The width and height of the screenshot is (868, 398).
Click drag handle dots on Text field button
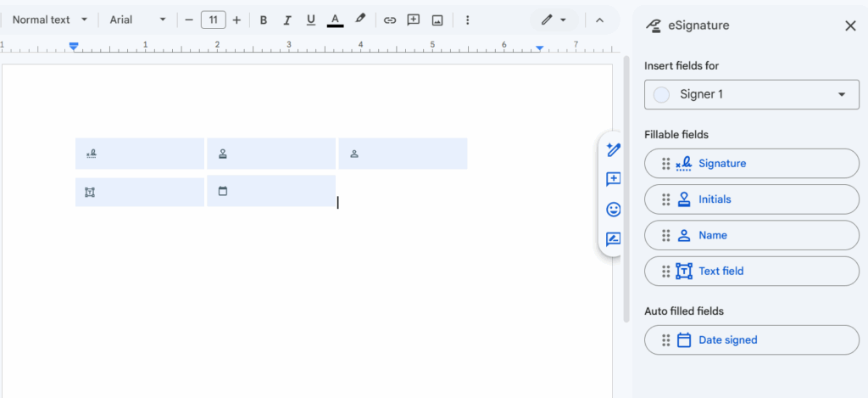point(666,271)
